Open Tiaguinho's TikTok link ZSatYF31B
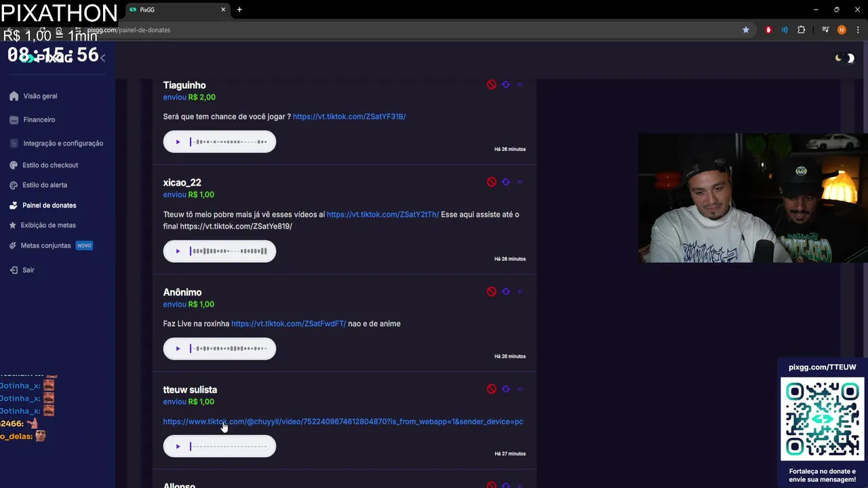868x488 pixels. pos(349,117)
